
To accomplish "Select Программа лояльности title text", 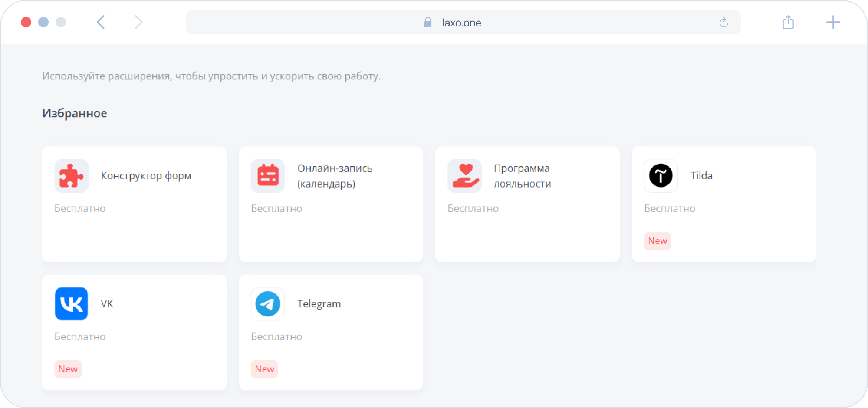I will coord(522,176).
